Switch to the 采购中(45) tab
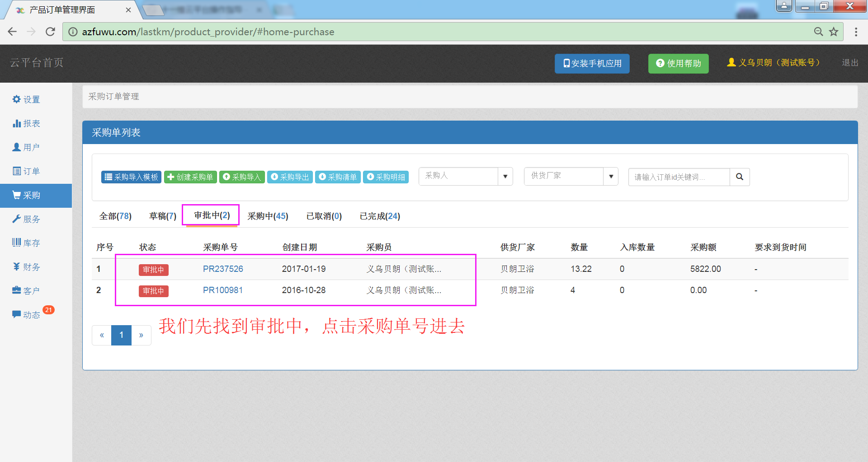The width and height of the screenshot is (868, 462). tap(268, 216)
